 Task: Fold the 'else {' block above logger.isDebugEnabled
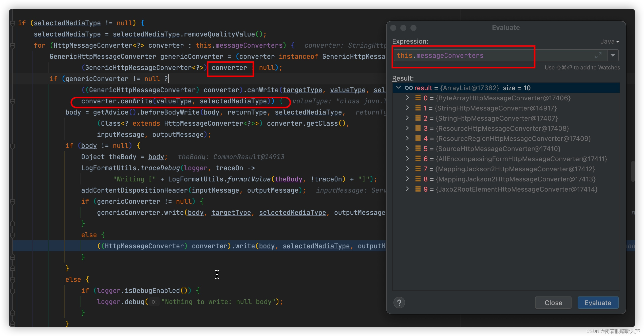coord(12,280)
